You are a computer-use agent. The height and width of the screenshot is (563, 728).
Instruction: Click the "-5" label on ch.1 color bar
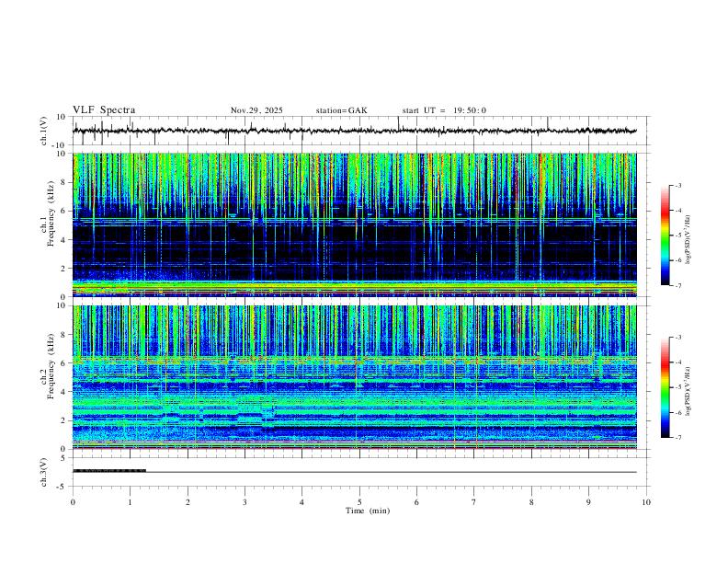[x=678, y=236]
